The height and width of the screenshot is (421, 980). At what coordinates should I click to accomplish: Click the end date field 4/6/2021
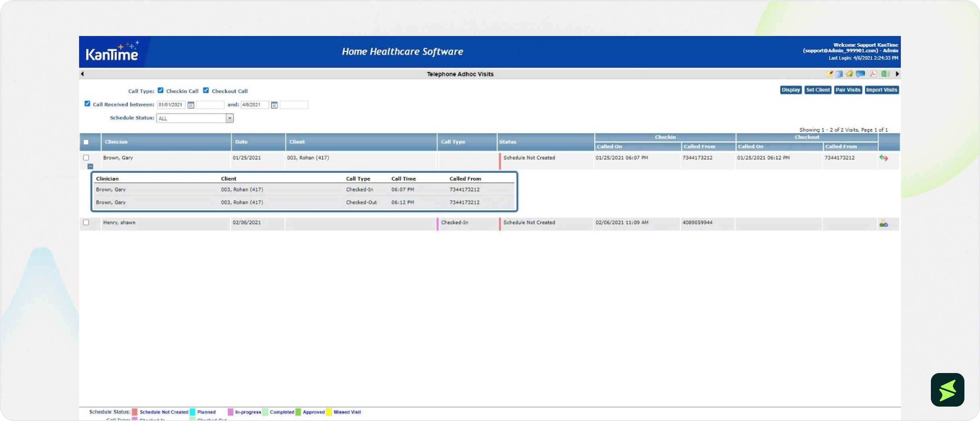255,105
